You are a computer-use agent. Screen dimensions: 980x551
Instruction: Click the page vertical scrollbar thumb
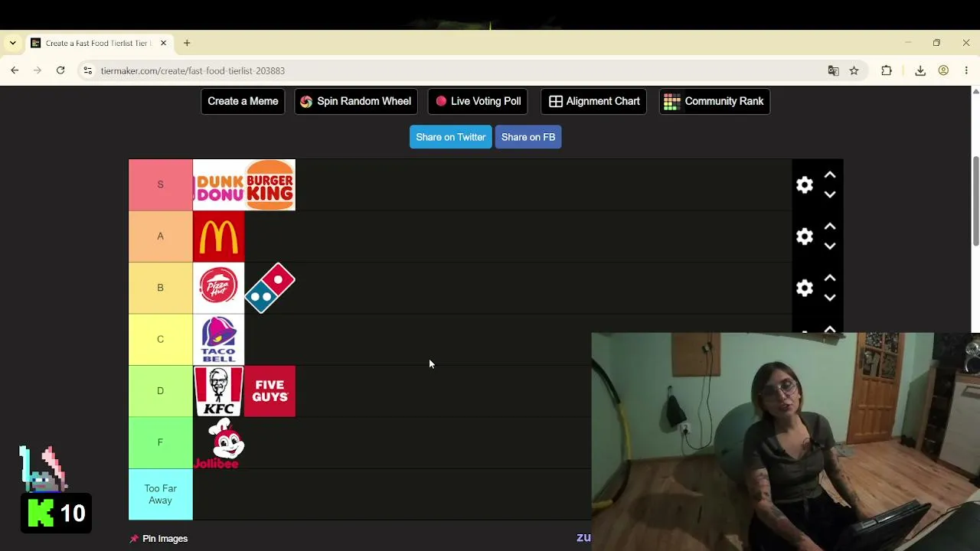(x=975, y=201)
